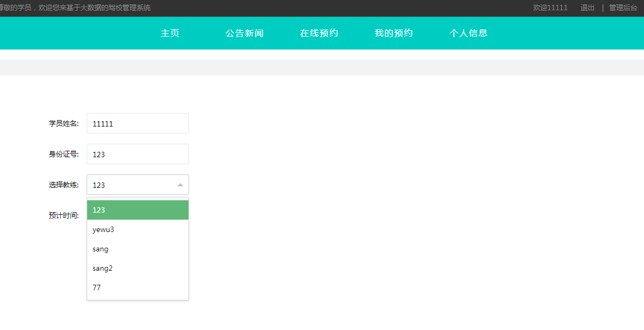Open the 主页 navigation tab
Viewport: 644px width, 330px height.
[170, 33]
